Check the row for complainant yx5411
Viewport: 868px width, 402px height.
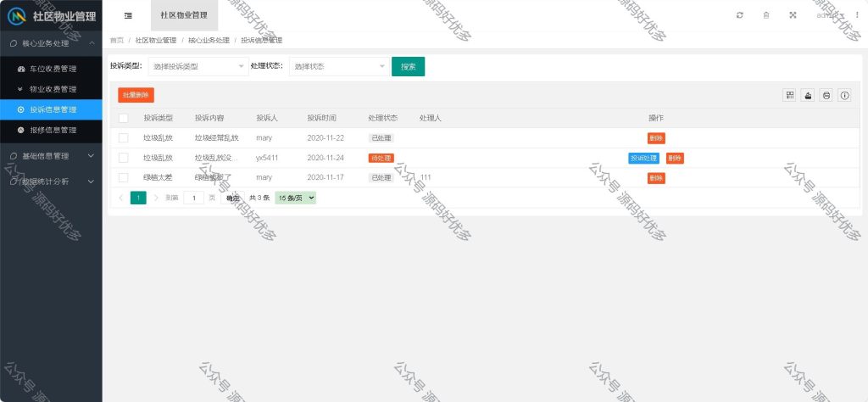point(124,158)
